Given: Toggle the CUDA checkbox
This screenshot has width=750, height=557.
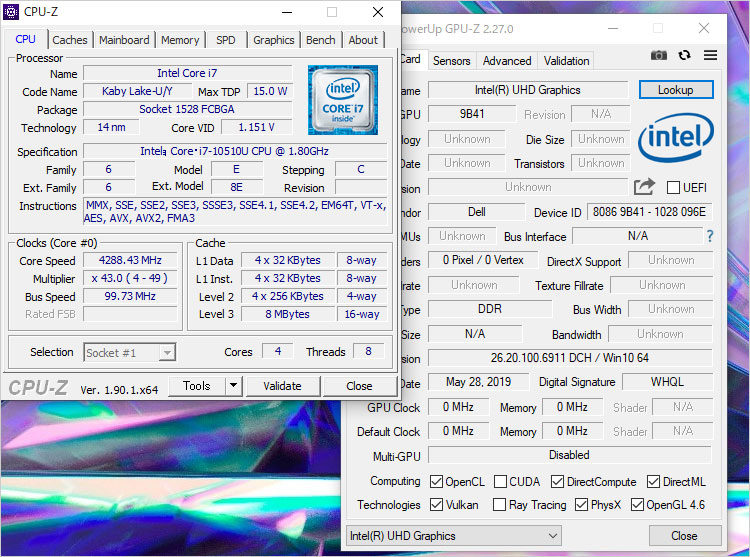Looking at the screenshot, I should 500,481.
